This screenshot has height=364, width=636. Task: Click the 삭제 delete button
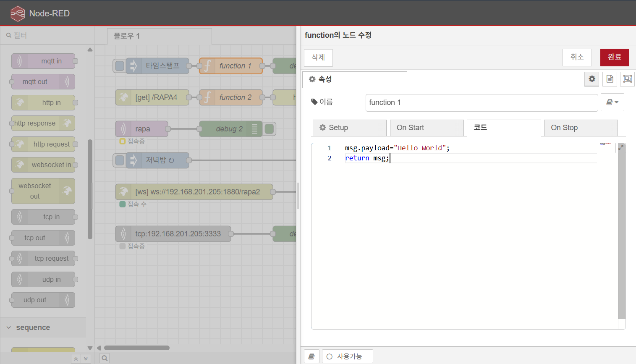point(318,58)
